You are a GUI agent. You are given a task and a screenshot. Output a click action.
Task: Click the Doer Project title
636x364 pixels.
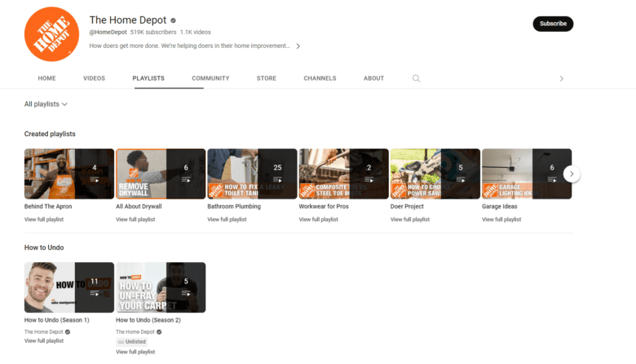407,207
